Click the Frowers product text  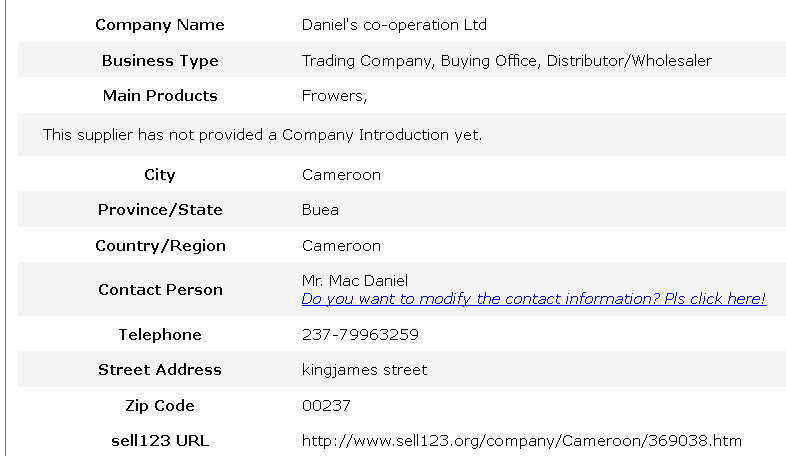334,96
